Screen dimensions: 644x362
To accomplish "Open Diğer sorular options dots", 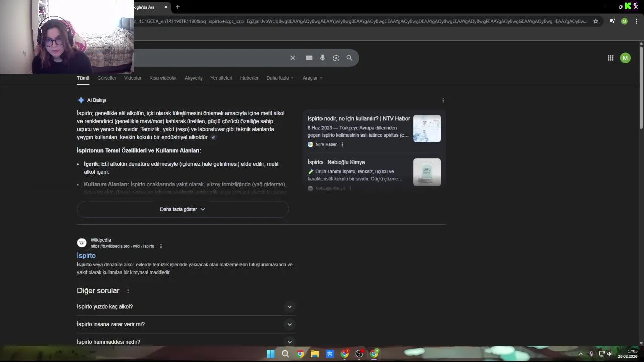I will pyautogui.click(x=128, y=291).
